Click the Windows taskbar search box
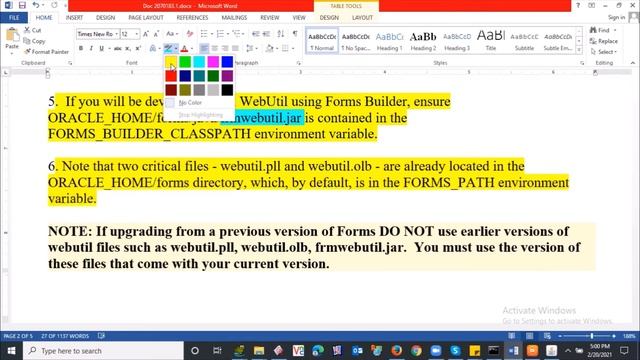The image size is (640, 360). coord(103,351)
